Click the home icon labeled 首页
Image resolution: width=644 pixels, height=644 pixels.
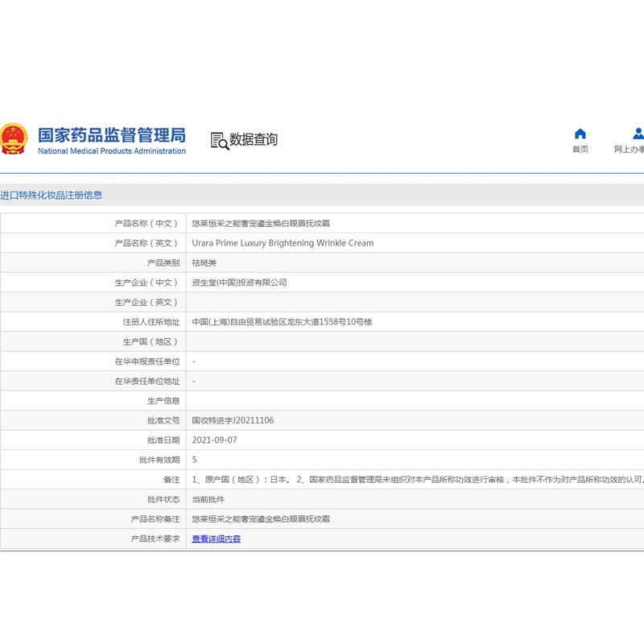(x=580, y=134)
